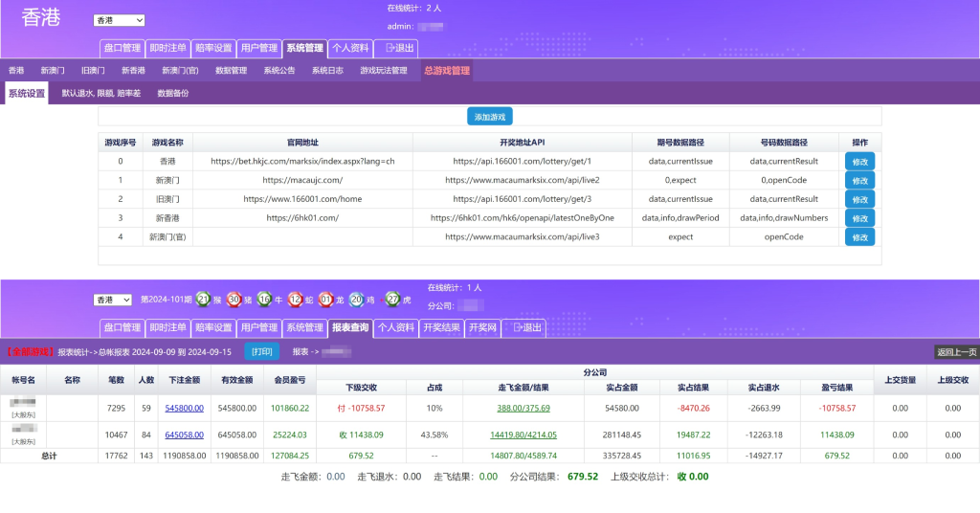Open the 开奖结果 tab in the lower navigation

(x=442, y=327)
